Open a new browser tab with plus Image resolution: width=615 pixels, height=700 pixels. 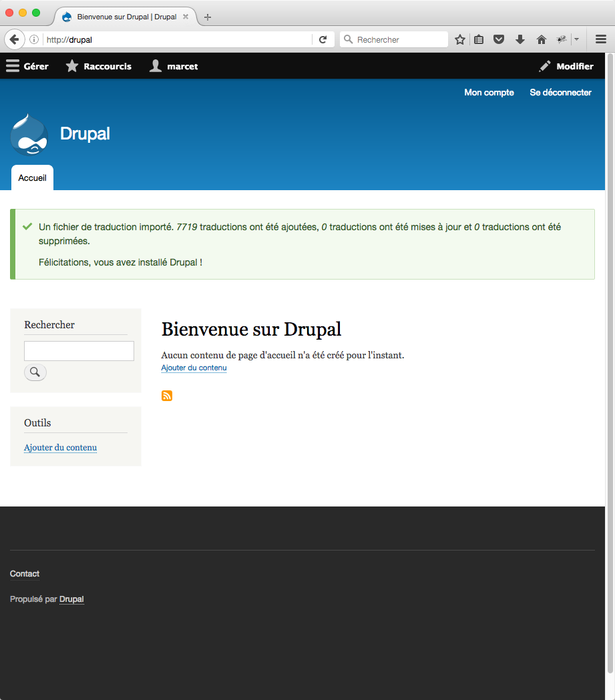click(x=207, y=17)
